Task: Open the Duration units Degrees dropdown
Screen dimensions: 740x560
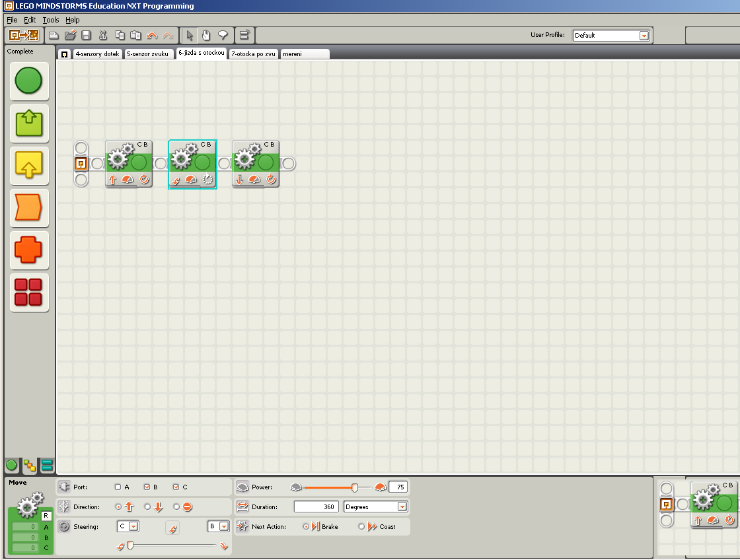Action: point(402,507)
